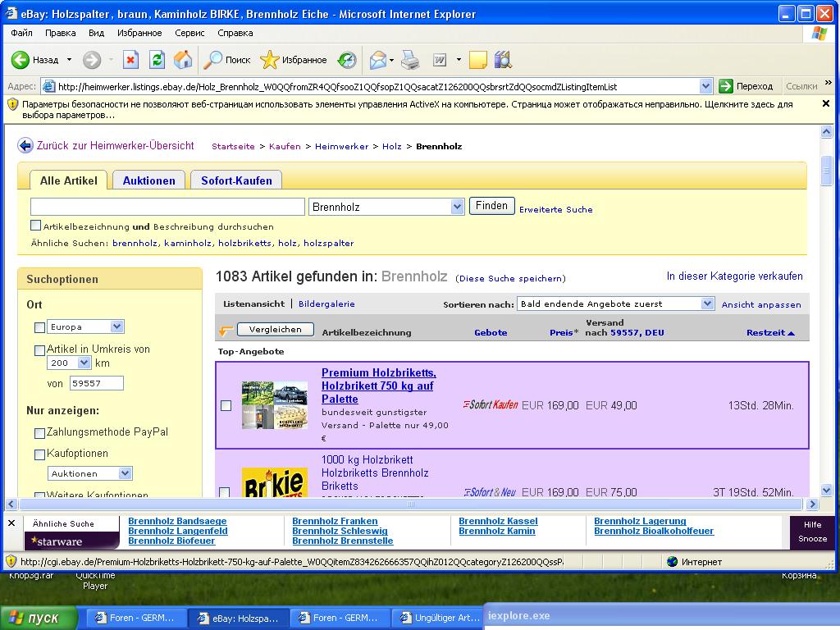Screen dimensions: 840x630
Task: Open the Назад history dropdown arrow
Action: (x=69, y=59)
